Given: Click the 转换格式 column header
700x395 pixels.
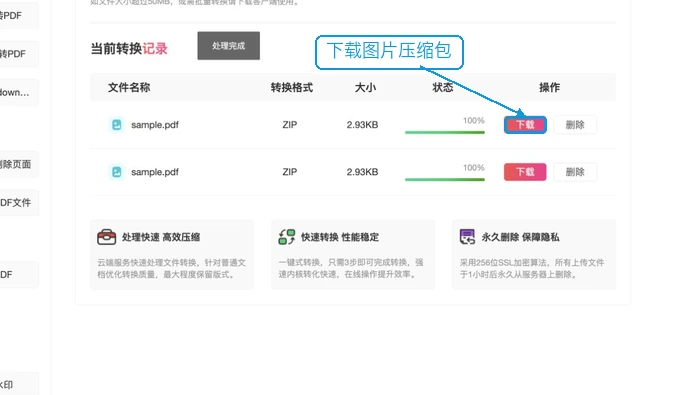Looking at the screenshot, I should [292, 87].
